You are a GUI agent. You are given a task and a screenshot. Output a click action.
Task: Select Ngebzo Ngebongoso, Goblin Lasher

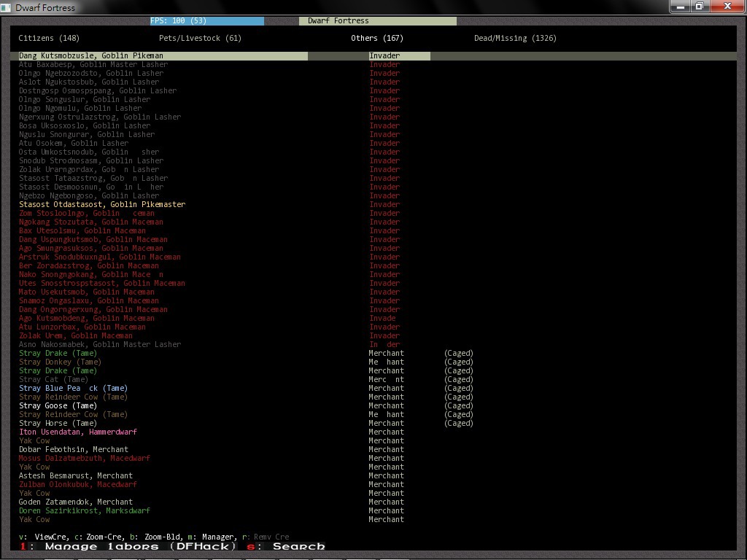[x=89, y=195]
